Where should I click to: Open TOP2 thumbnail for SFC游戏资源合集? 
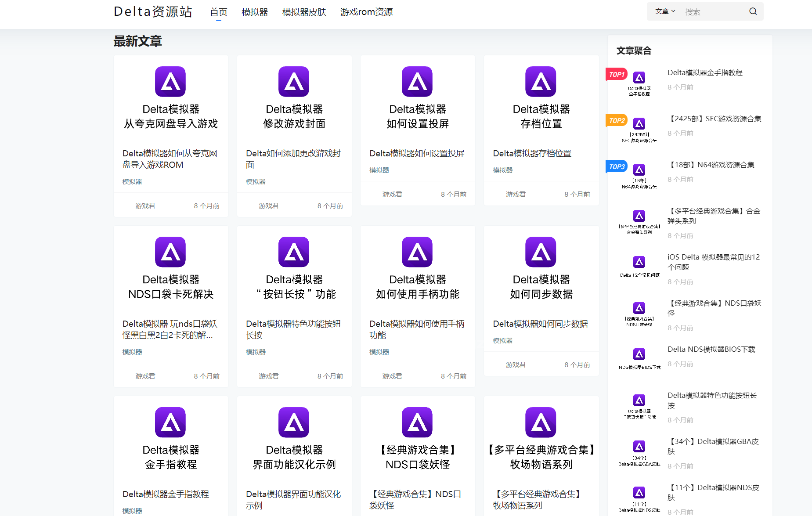pyautogui.click(x=639, y=129)
